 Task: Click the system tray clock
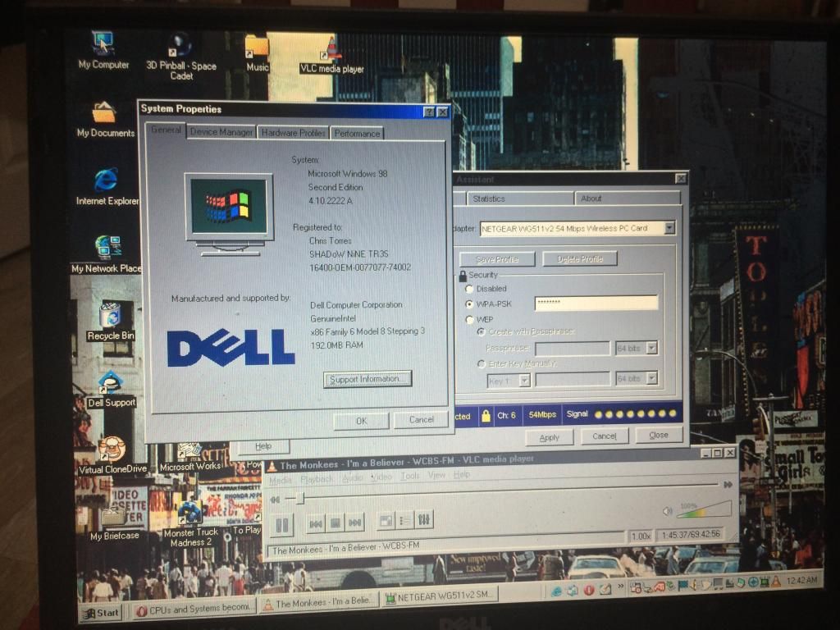[802, 580]
